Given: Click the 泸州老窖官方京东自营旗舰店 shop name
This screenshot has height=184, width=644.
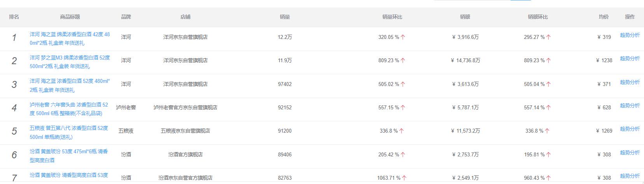Looking at the screenshot, I should click(x=185, y=108).
